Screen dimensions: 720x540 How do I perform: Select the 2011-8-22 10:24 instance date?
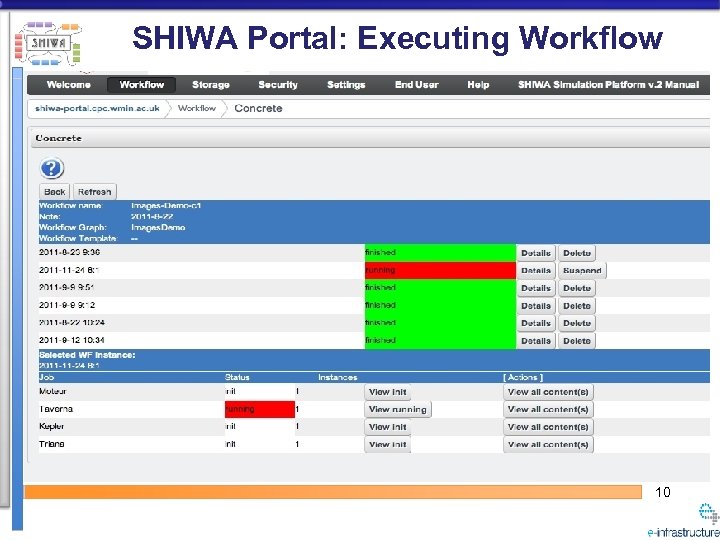pyautogui.click(x=72, y=322)
